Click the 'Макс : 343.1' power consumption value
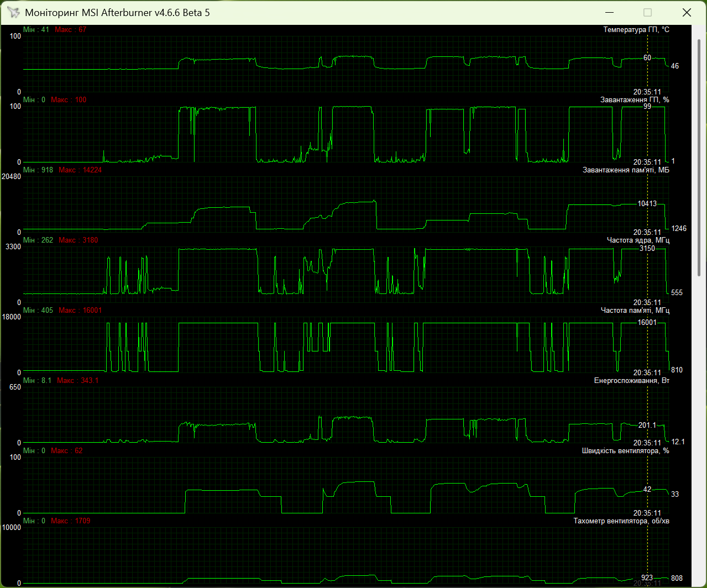707x588 pixels. coord(78,380)
